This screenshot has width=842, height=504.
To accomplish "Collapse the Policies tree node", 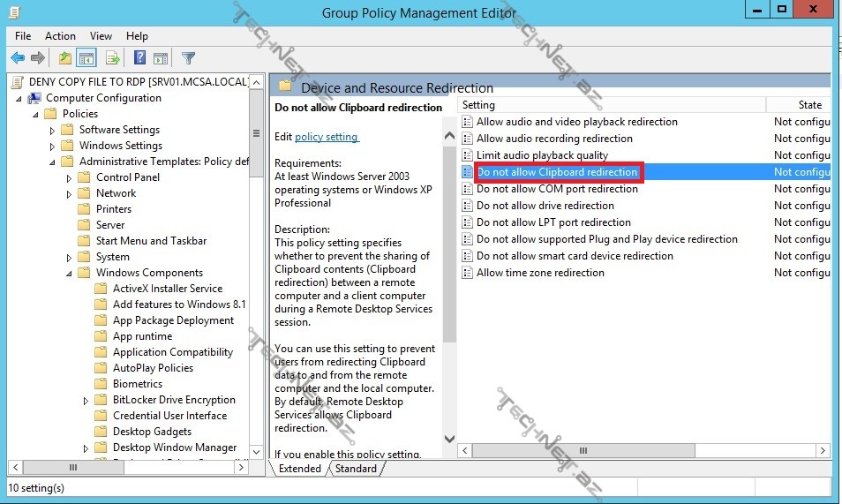I will pyautogui.click(x=35, y=115).
